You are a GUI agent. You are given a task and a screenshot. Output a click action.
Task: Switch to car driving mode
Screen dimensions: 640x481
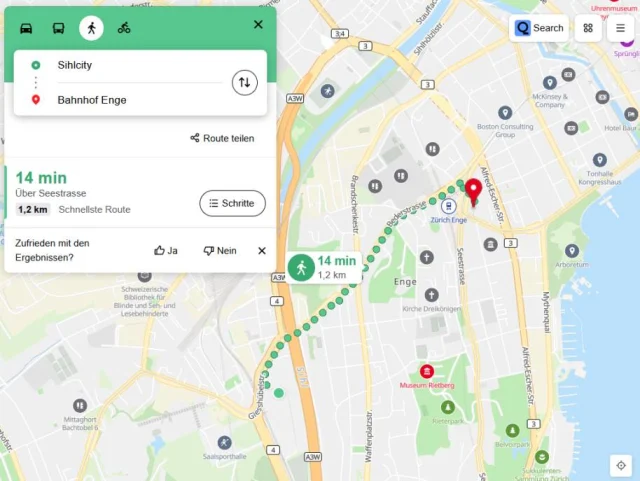[x=26, y=28]
